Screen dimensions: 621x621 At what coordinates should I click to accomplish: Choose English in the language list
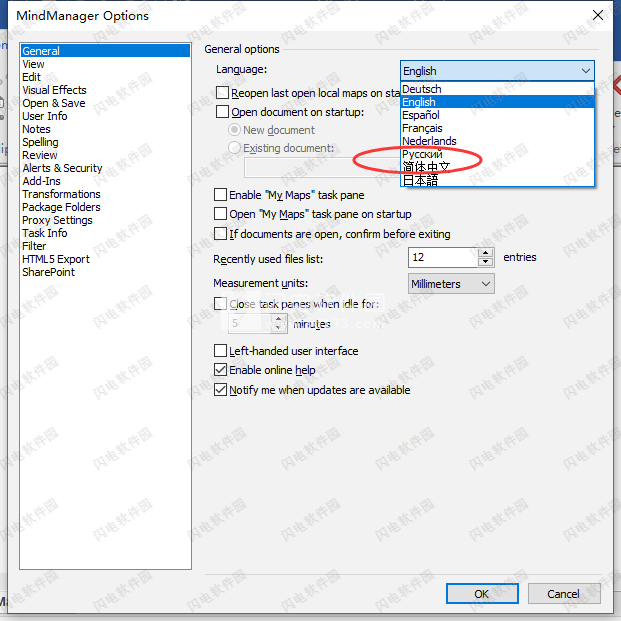(x=497, y=102)
